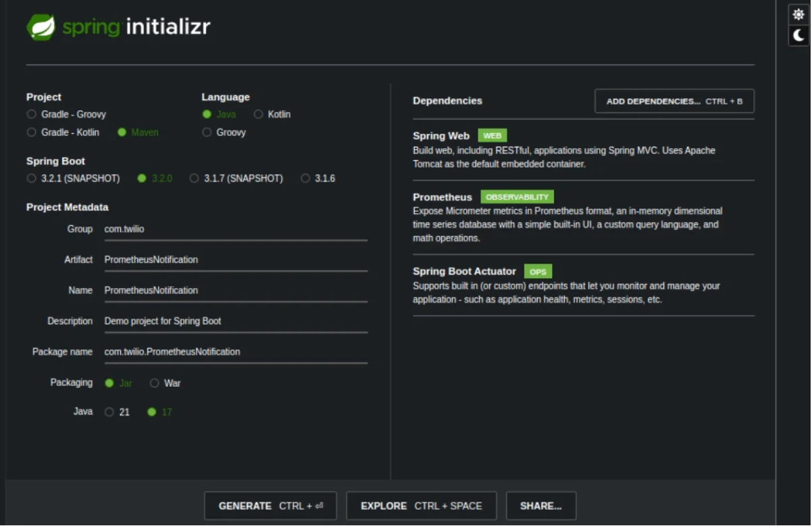Click the Language section heading
This screenshot has height=526, width=812.
click(x=226, y=97)
